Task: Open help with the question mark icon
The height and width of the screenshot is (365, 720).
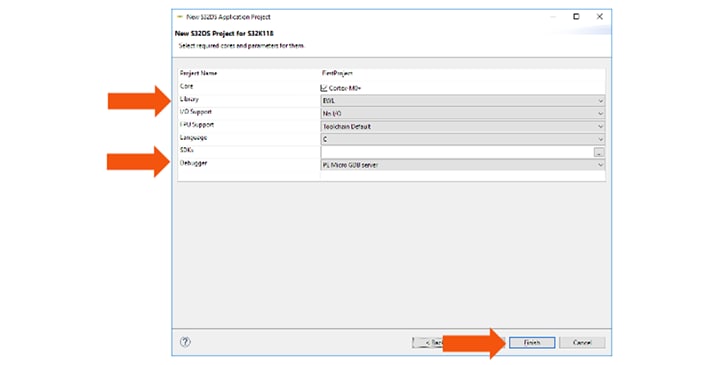Action: pyautogui.click(x=185, y=342)
